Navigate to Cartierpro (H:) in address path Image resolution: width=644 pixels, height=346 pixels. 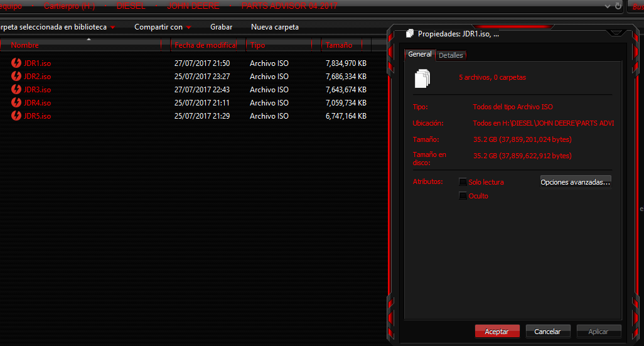[x=69, y=6]
